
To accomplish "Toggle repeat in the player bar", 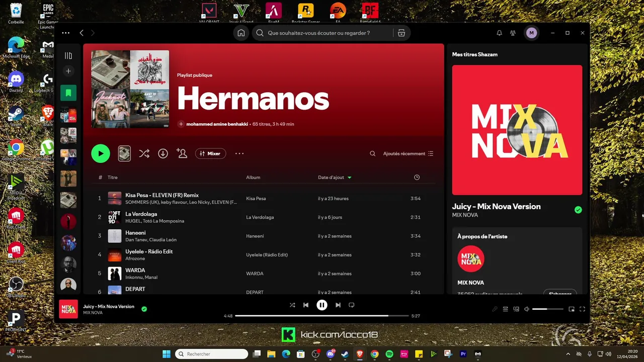I will pos(352,305).
